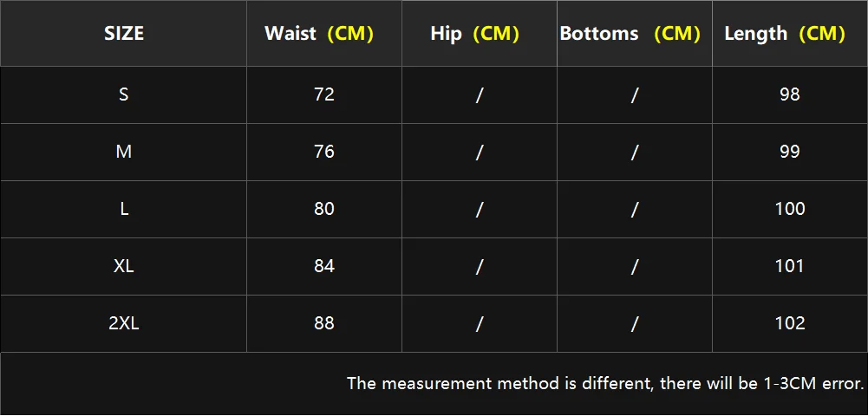Image resolution: width=868 pixels, height=416 pixels.
Task: Click the measurement error note text
Action: point(605,383)
